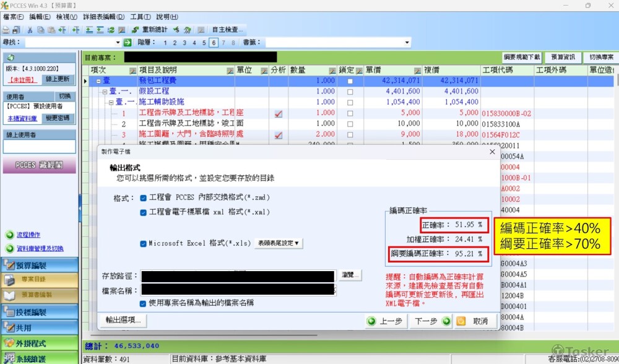Click the 重新總計 recalculate toolbar button
The height and width of the screenshot is (364, 619).
pos(149,30)
